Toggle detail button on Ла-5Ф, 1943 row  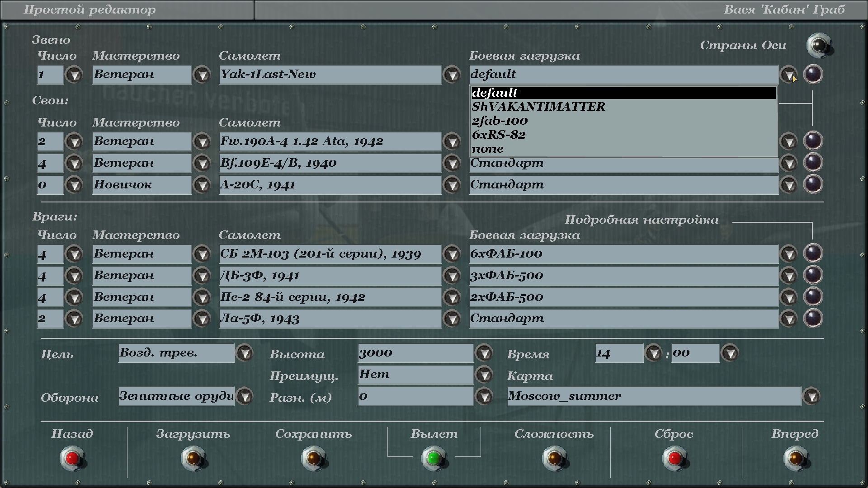coord(812,318)
